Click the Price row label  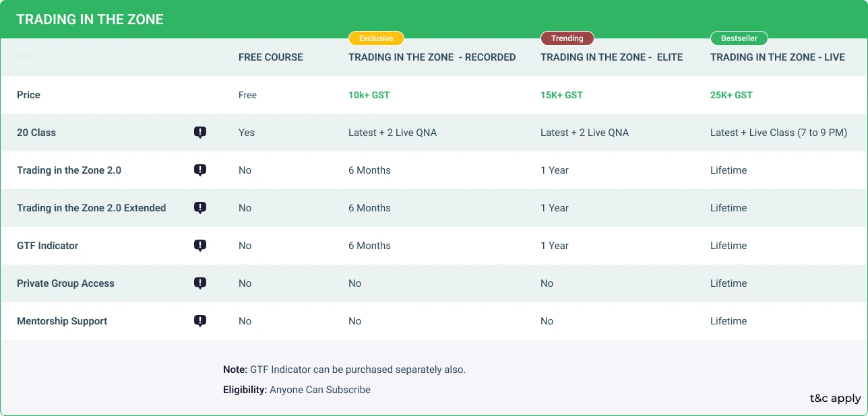28,95
